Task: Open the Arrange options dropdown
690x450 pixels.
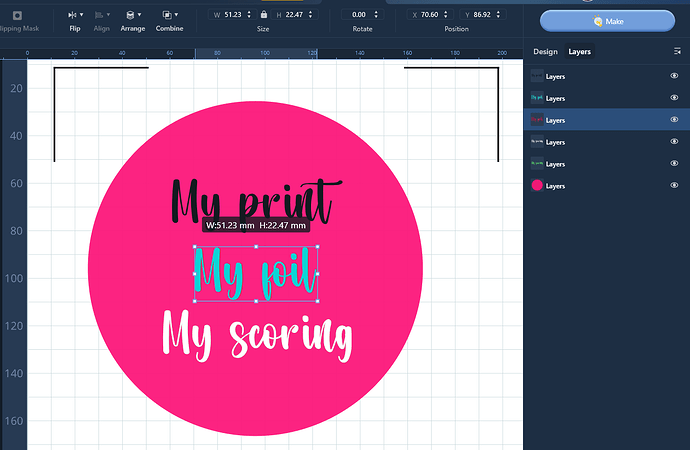Action: click(x=132, y=16)
